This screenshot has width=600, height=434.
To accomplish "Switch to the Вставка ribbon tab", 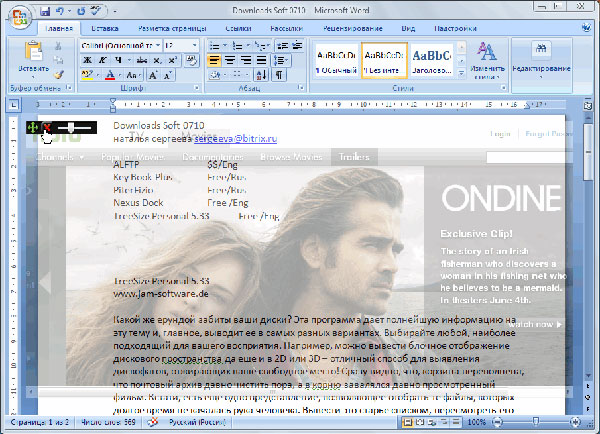I will [104, 28].
